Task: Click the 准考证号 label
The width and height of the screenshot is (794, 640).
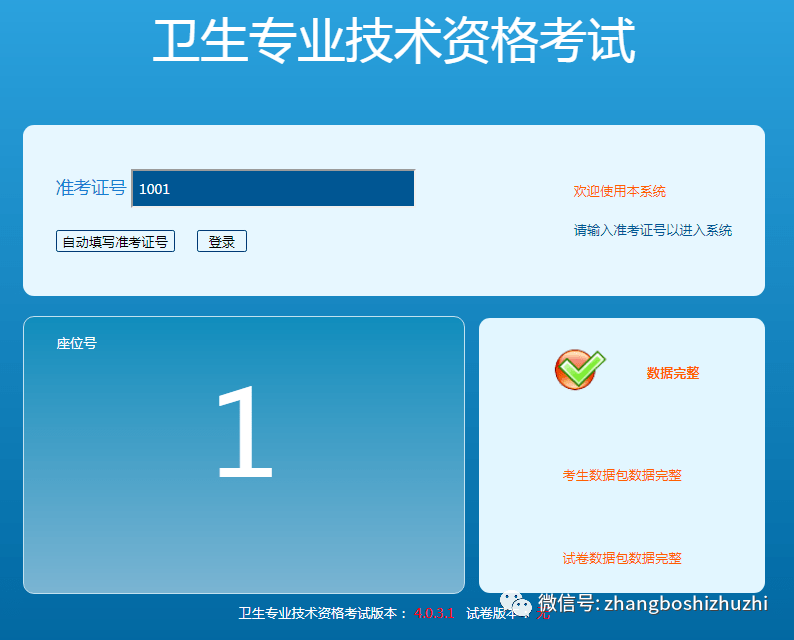Action: click(91, 188)
